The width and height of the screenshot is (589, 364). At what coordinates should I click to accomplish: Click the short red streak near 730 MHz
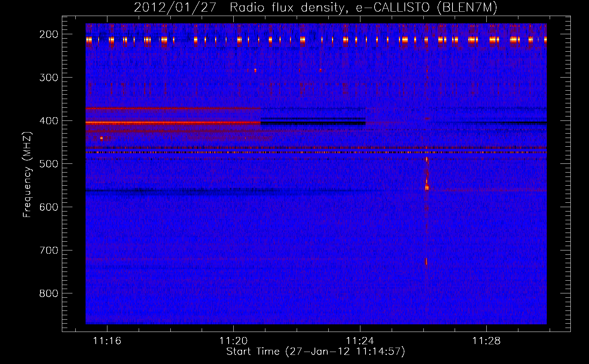pyautogui.click(x=426, y=262)
